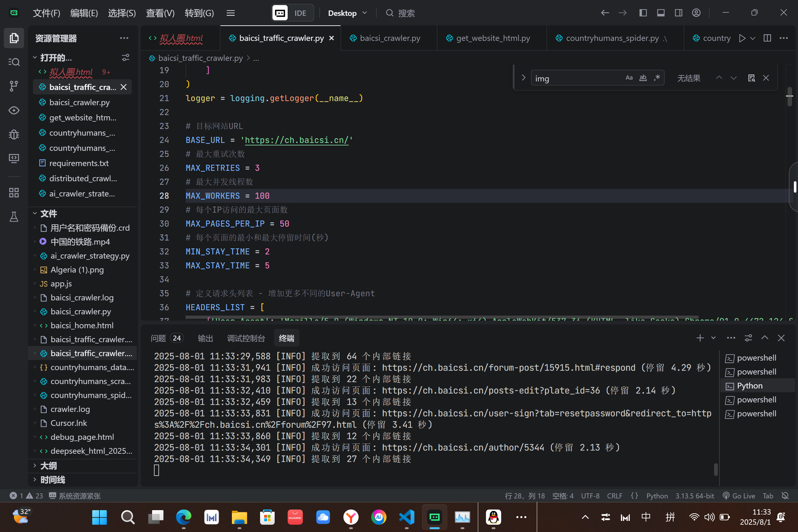The width and height of the screenshot is (798, 532).
Task: Switch to the 问题 problems tab
Action: [167, 338]
